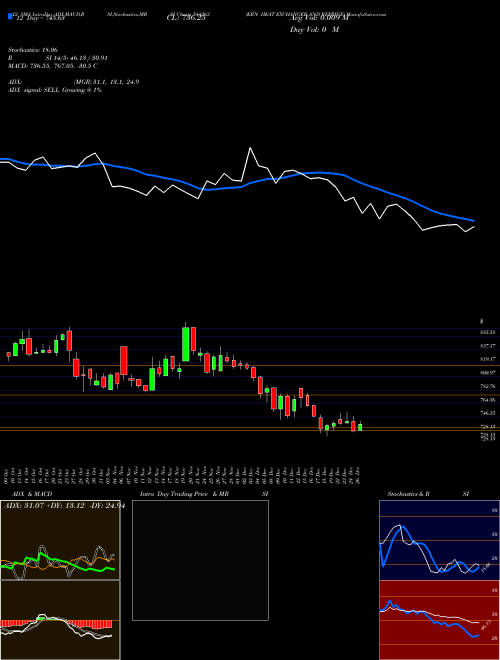Screen dimensions: 500x660
Task: Click the 782.76 price axis label
Action: pos(487,386)
